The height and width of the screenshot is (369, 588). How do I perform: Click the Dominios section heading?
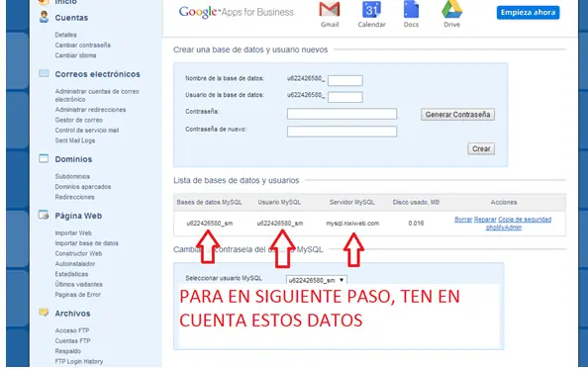click(73, 159)
